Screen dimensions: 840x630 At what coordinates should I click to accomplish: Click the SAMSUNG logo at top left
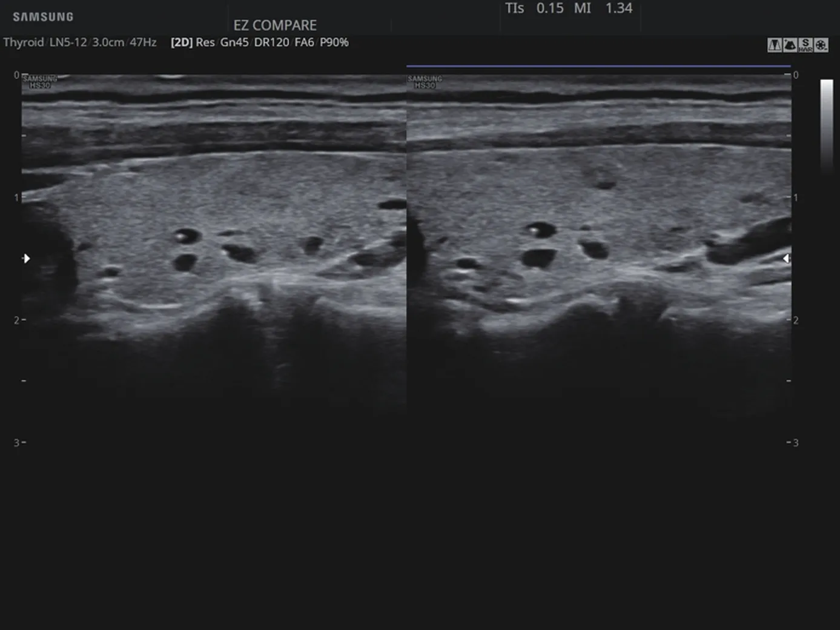point(43,17)
